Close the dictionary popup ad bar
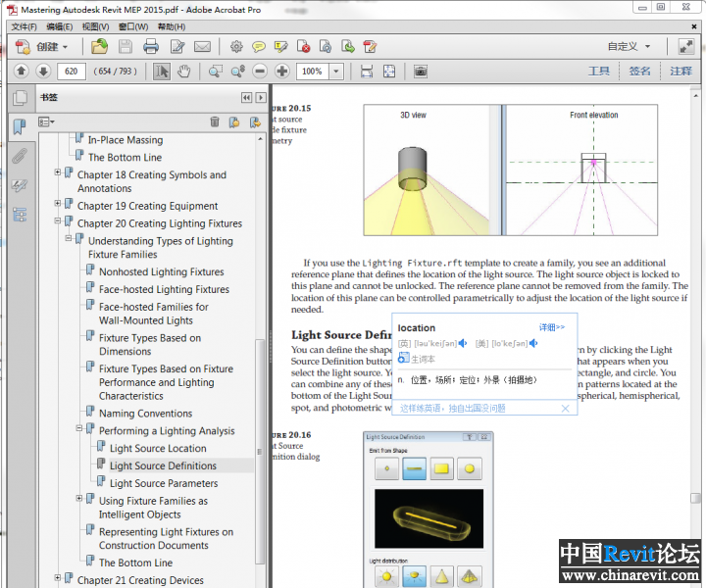Image resolution: width=706 pixels, height=588 pixels. click(x=566, y=409)
